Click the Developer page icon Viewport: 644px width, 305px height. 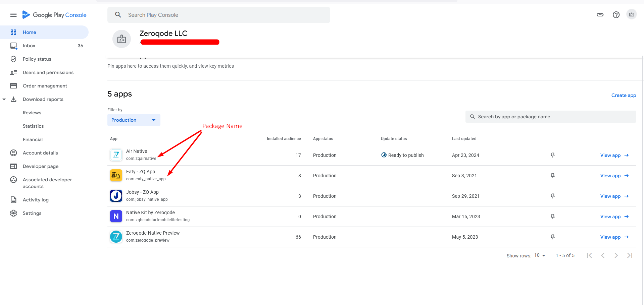click(13, 166)
